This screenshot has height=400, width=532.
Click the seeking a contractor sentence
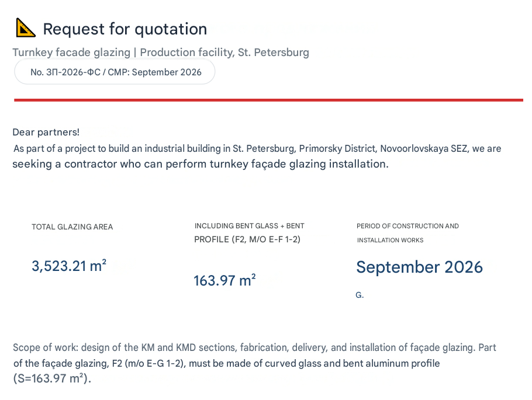[x=201, y=164]
